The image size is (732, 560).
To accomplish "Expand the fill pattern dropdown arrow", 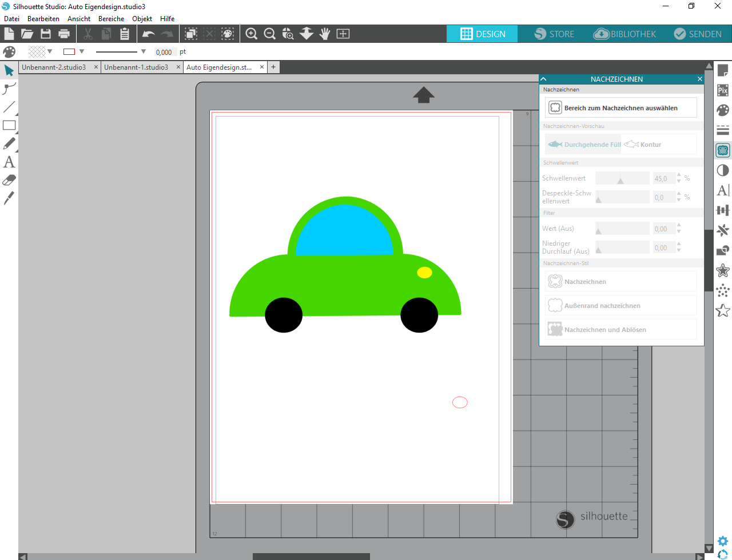I will tap(50, 51).
